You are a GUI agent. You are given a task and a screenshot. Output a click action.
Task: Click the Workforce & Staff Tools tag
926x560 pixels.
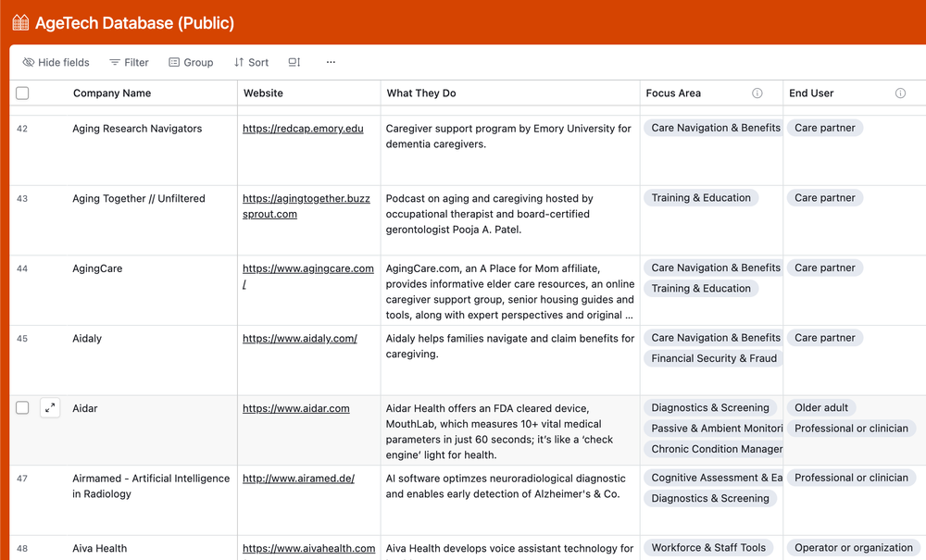(x=708, y=548)
